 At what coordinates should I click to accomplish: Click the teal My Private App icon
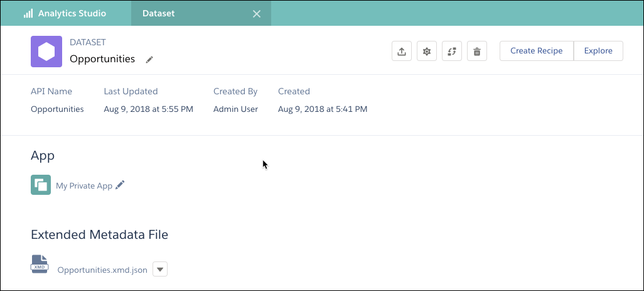(x=41, y=185)
